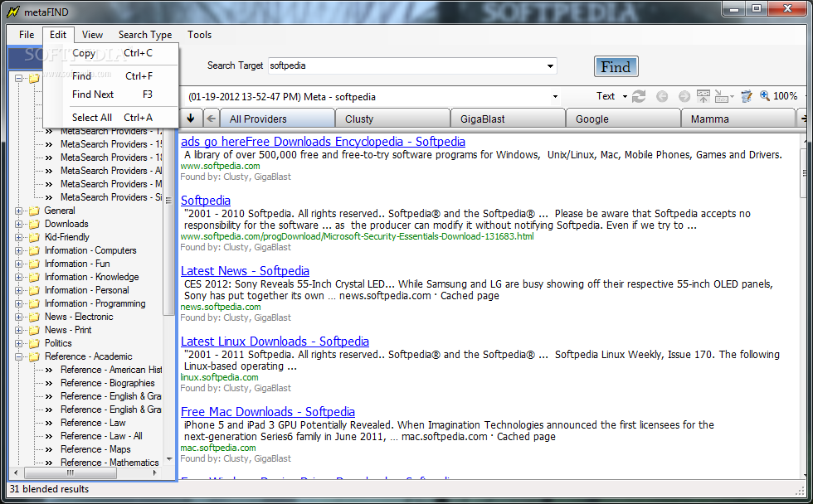Expand Information - Computers node
This screenshot has height=504, width=813.
click(x=18, y=250)
